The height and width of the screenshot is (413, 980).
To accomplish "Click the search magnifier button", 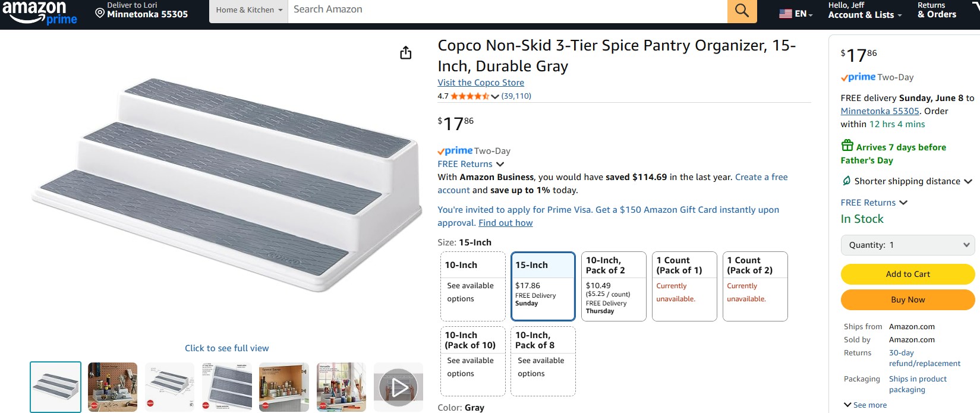I will (x=742, y=11).
